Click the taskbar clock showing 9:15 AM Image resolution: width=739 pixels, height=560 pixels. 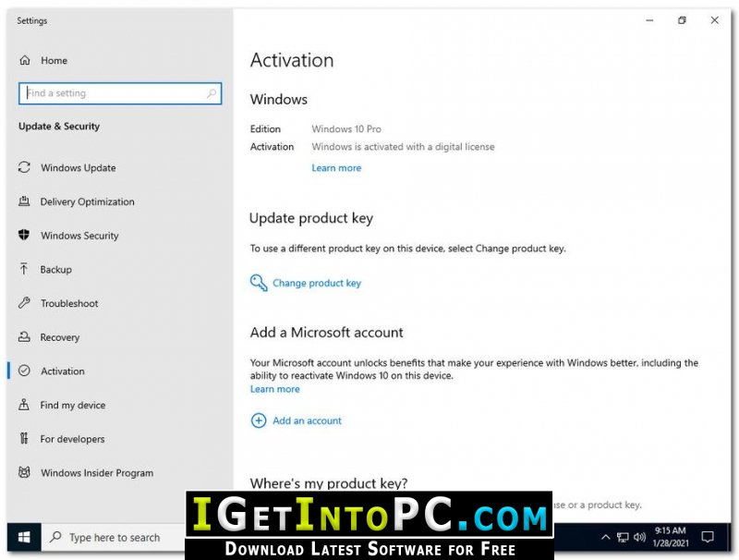pyautogui.click(x=671, y=537)
